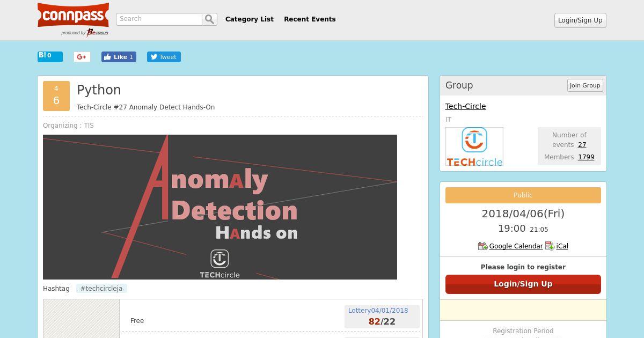The width and height of the screenshot is (644, 338).
Task: Click the 2018/04/06(Fri) date text
Action: (523, 214)
